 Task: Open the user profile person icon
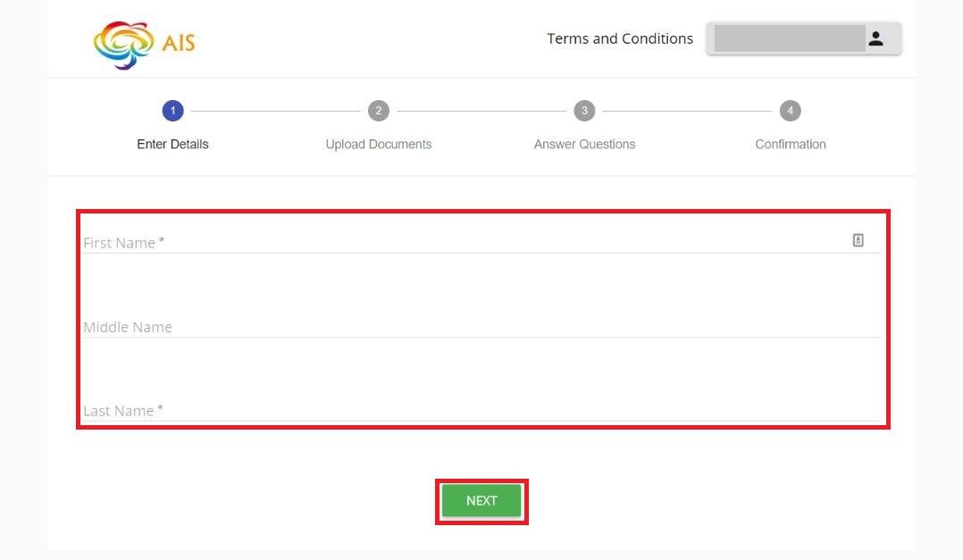875,38
